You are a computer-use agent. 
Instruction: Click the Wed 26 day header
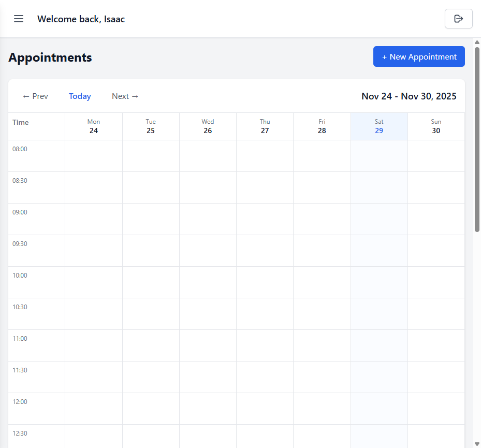(x=208, y=126)
